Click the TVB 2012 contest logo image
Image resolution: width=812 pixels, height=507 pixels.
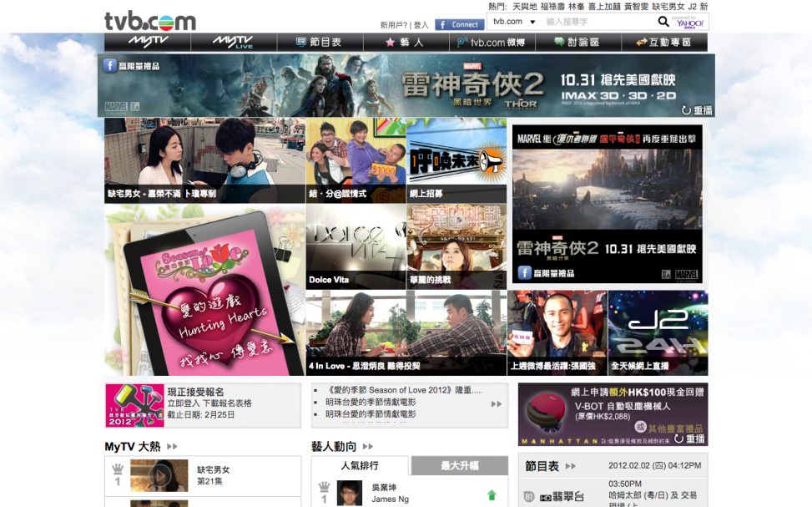click(x=134, y=405)
